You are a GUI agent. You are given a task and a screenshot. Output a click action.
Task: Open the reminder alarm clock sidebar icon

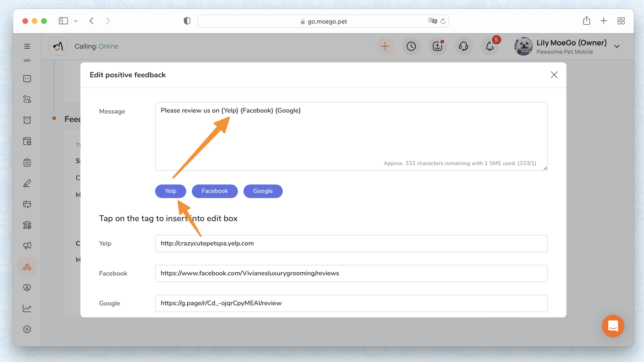[27, 120]
